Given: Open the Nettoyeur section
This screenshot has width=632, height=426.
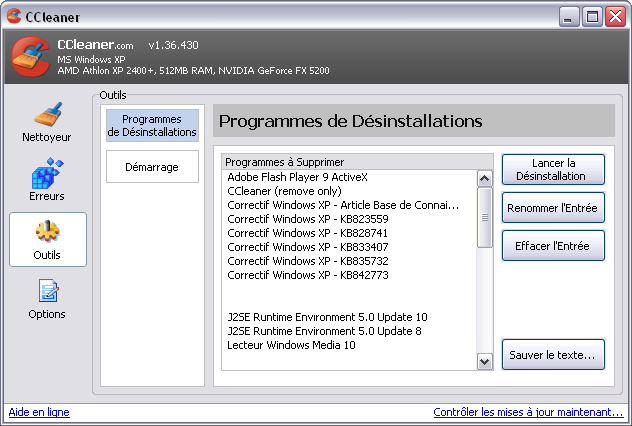Looking at the screenshot, I should 47,122.
